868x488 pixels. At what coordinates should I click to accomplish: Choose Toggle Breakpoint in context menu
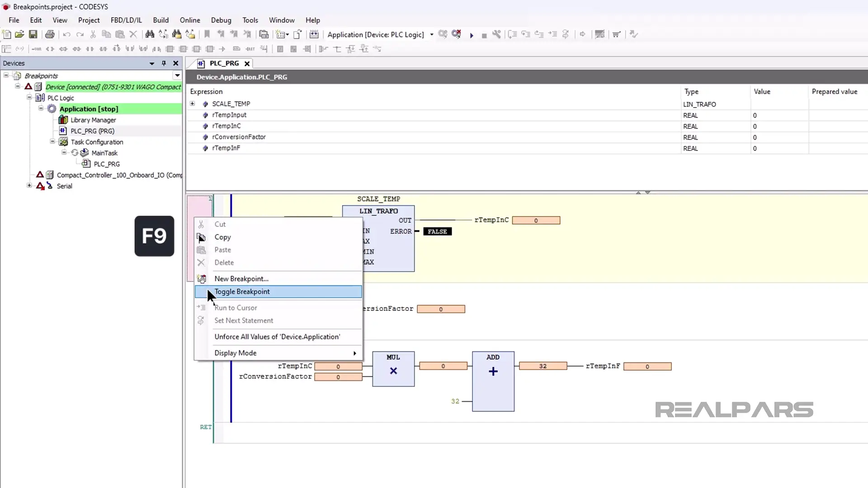278,291
